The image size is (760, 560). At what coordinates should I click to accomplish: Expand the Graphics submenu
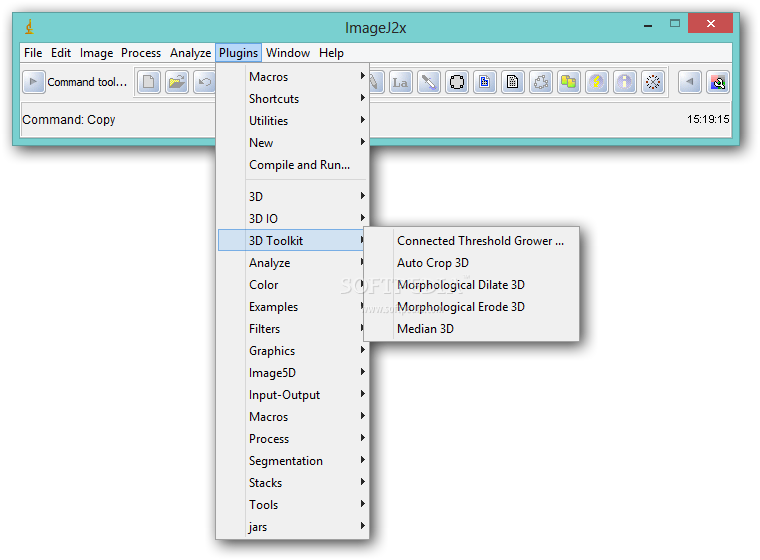pyautogui.click(x=293, y=351)
